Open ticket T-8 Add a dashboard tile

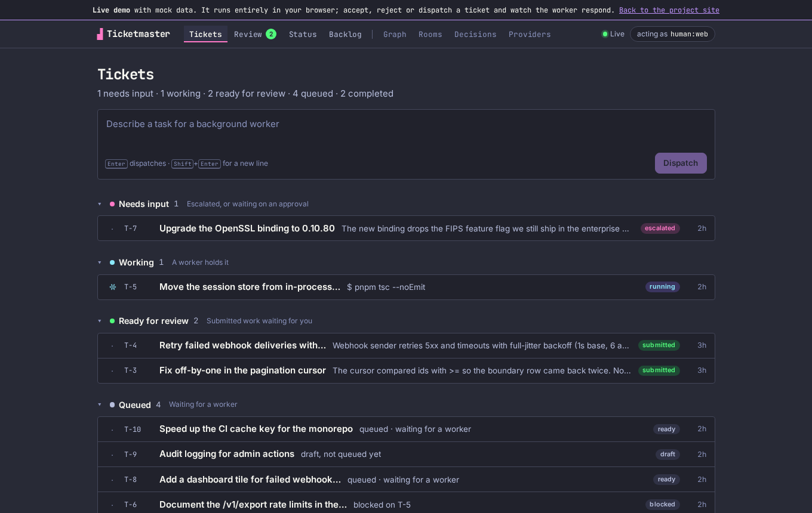[406, 480]
